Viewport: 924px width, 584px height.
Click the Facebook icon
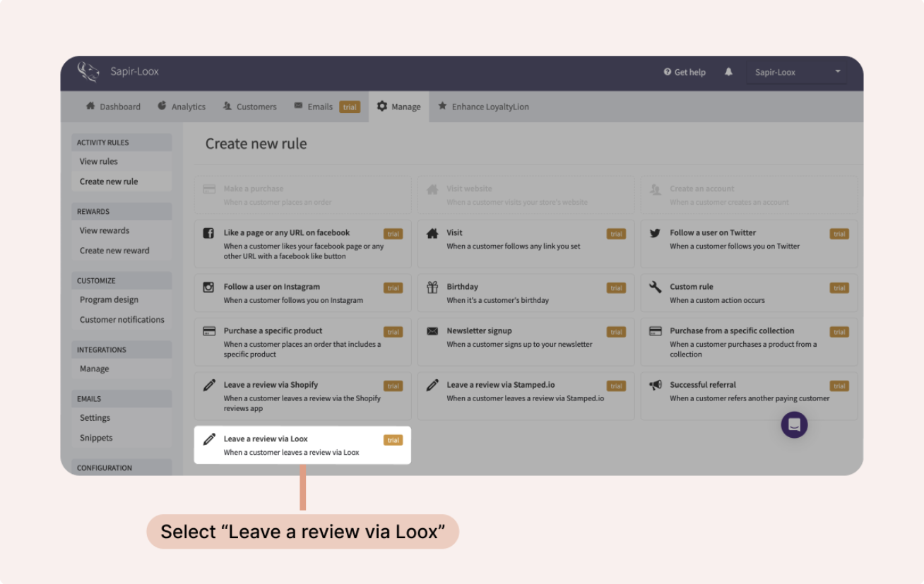[208, 233]
